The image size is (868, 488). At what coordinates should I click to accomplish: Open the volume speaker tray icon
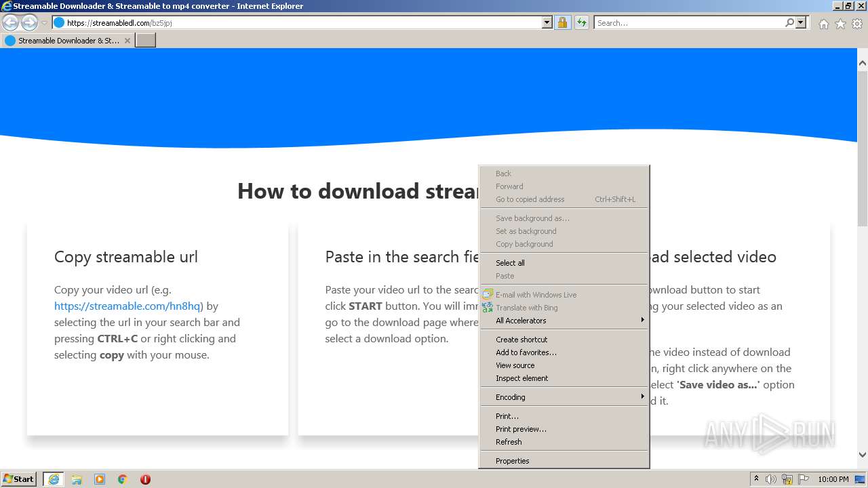click(771, 479)
